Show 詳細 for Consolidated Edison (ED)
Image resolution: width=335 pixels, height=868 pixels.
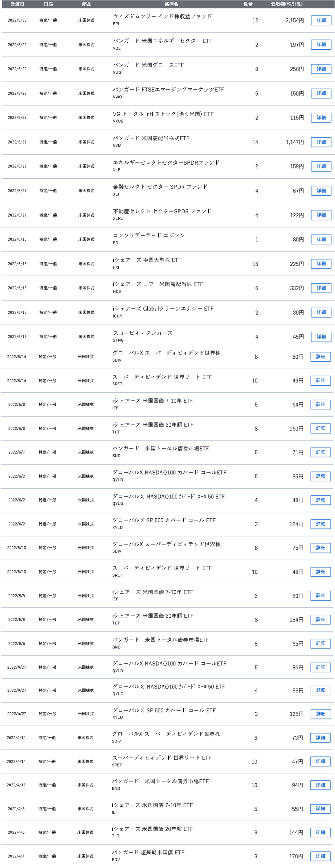coord(321,239)
